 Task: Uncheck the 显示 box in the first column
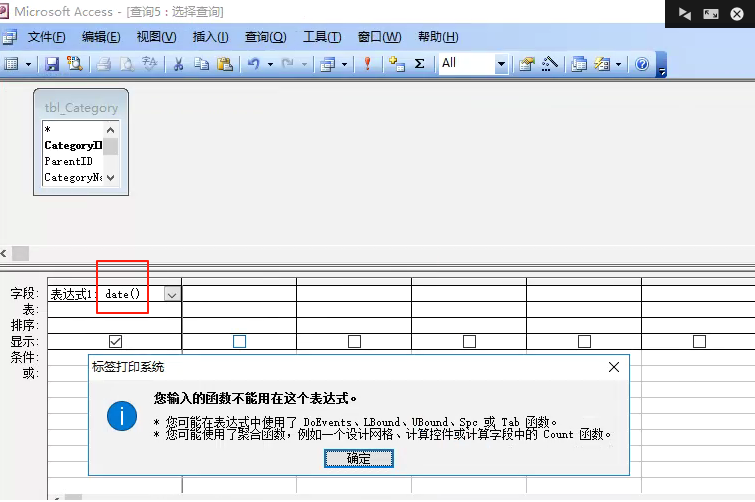point(115,341)
